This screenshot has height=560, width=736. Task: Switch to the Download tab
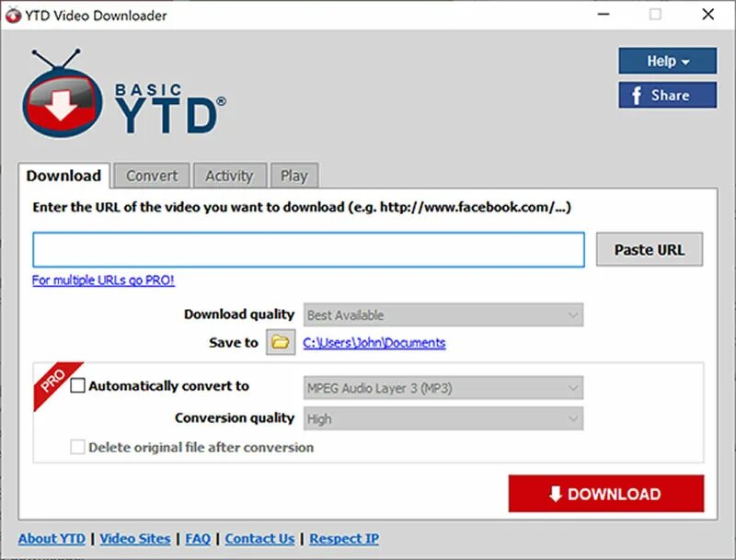(63, 176)
